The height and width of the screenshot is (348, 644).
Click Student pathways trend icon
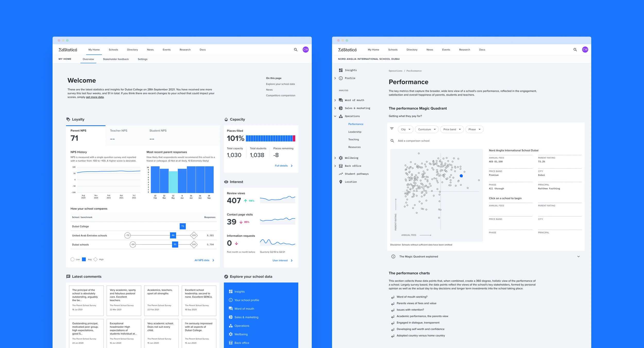point(341,174)
